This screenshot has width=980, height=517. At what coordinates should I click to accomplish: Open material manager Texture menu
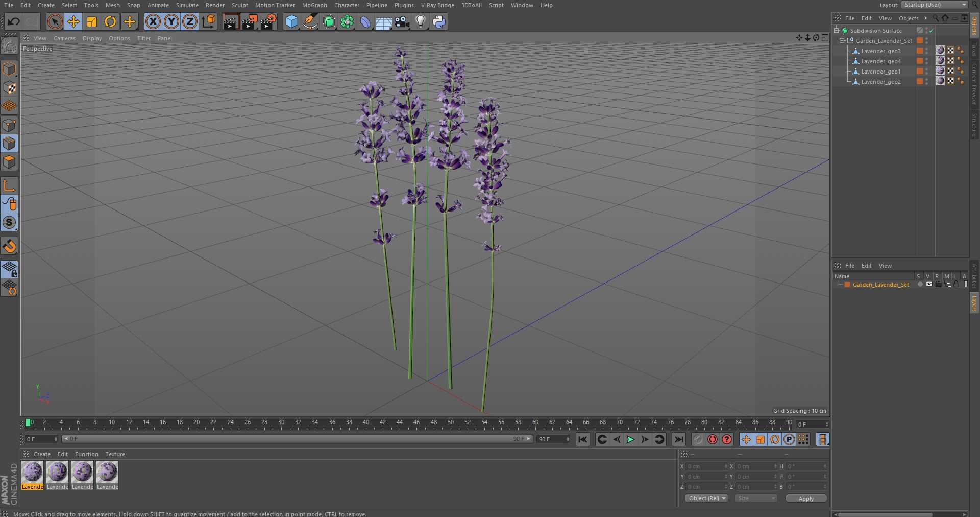(115, 454)
